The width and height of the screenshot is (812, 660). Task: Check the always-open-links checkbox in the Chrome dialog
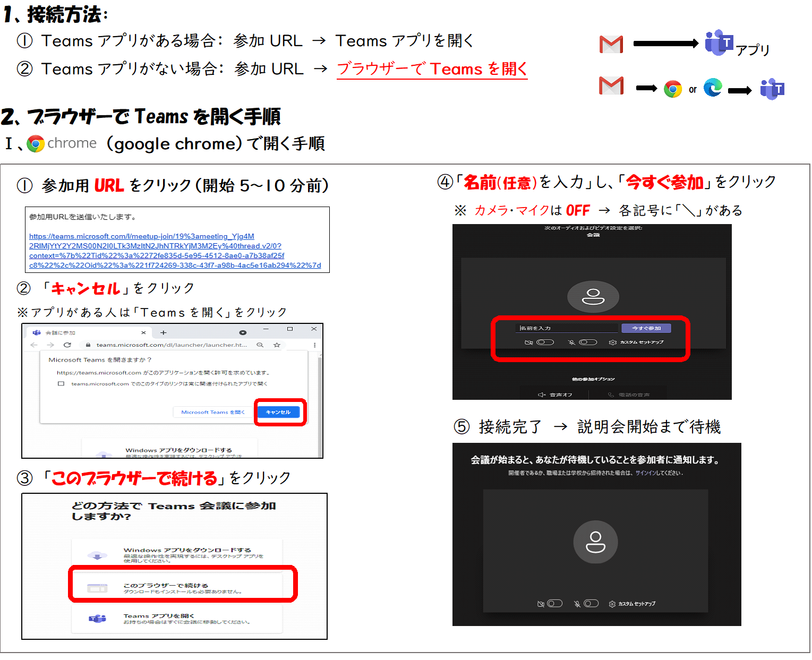pos(61,383)
